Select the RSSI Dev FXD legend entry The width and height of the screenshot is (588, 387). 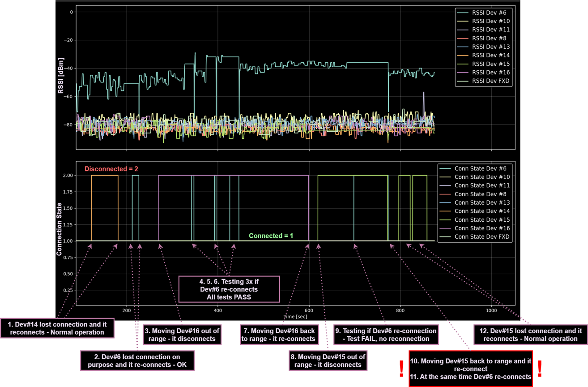pyautogui.click(x=491, y=81)
